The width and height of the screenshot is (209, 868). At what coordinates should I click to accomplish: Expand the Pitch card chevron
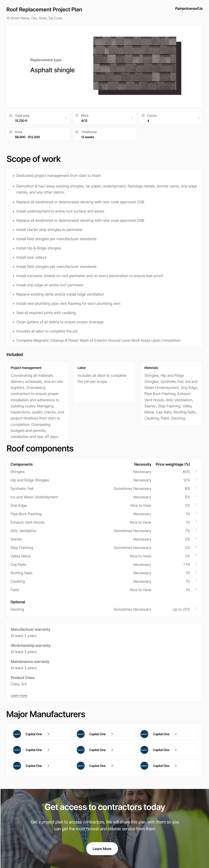[x=132, y=118]
